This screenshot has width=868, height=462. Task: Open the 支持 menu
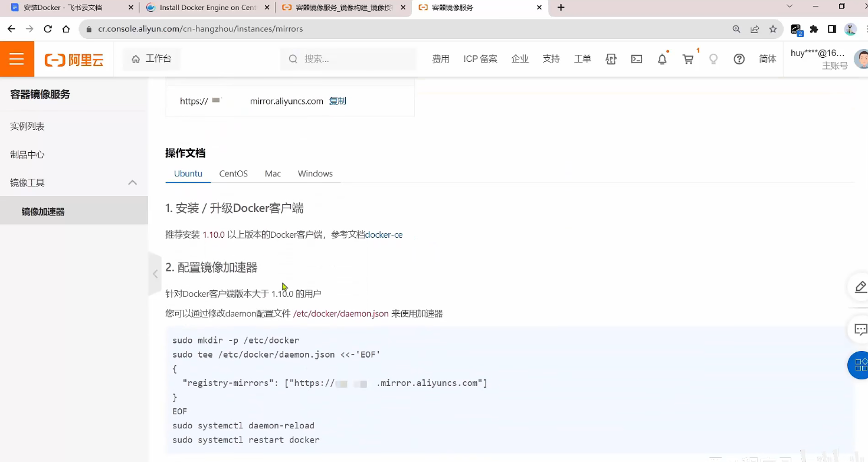click(x=551, y=59)
